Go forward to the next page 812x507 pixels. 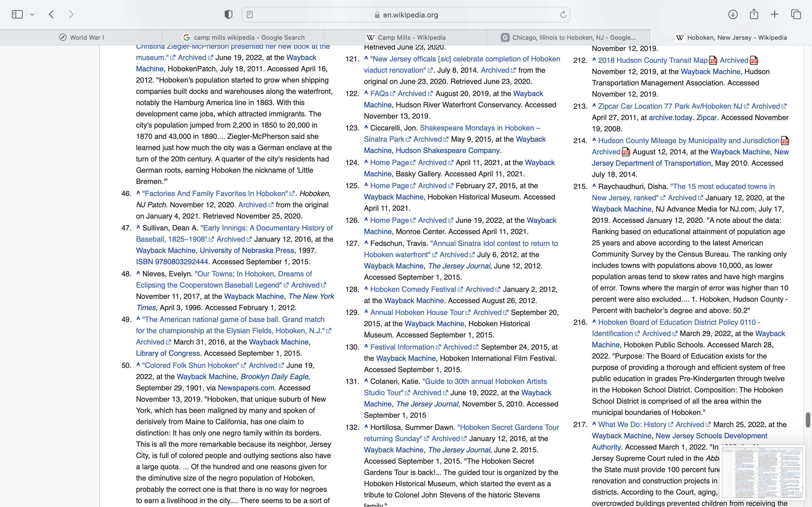tap(71, 14)
